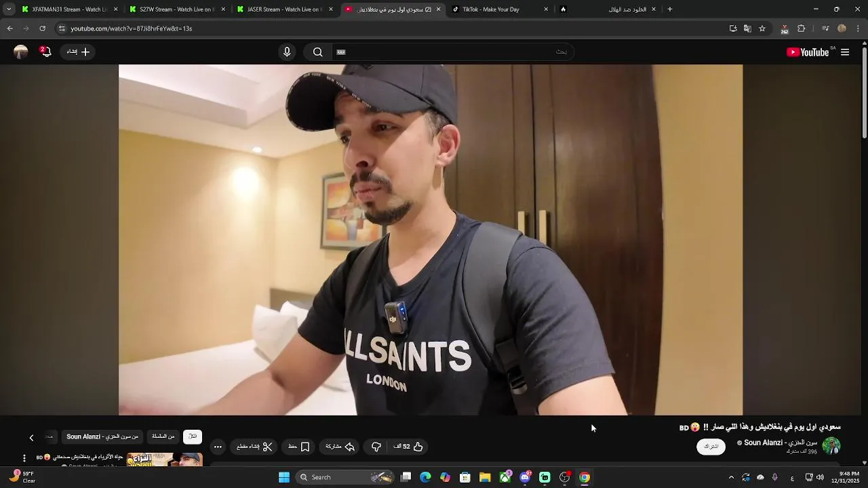Click the translate page icon
This screenshot has width=868, height=488.
coord(747,28)
